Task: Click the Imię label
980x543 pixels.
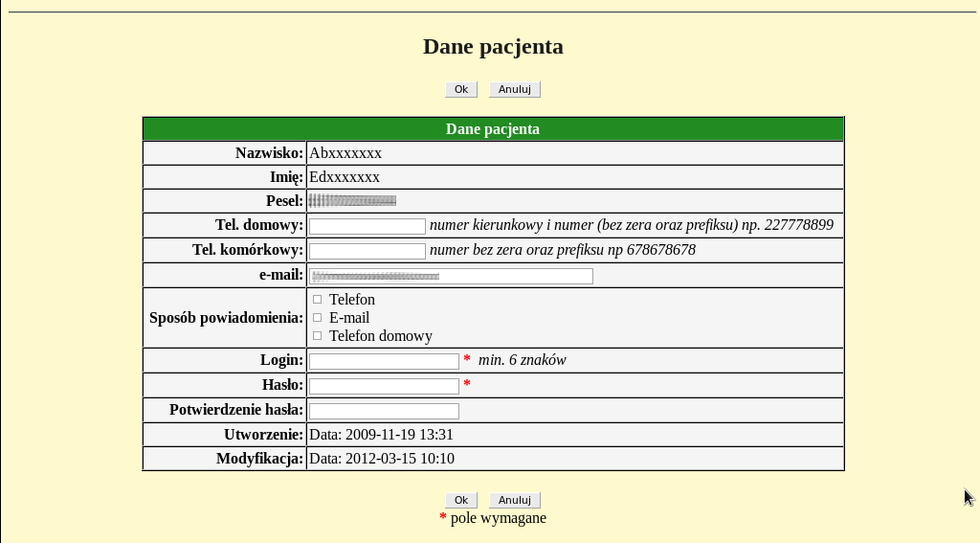Action: (287, 177)
